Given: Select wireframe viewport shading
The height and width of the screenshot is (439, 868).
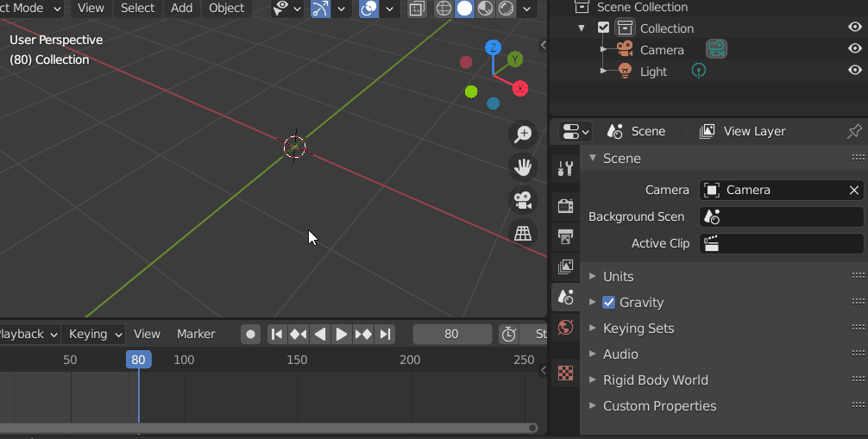Looking at the screenshot, I should (x=444, y=9).
